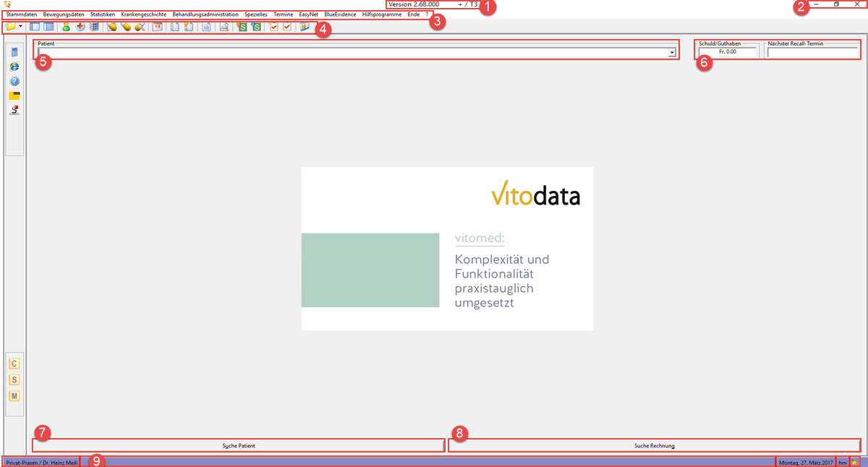Click the lined text document toolbar icon
Image resolution: width=868 pixels, height=467 pixels.
coord(208,27)
